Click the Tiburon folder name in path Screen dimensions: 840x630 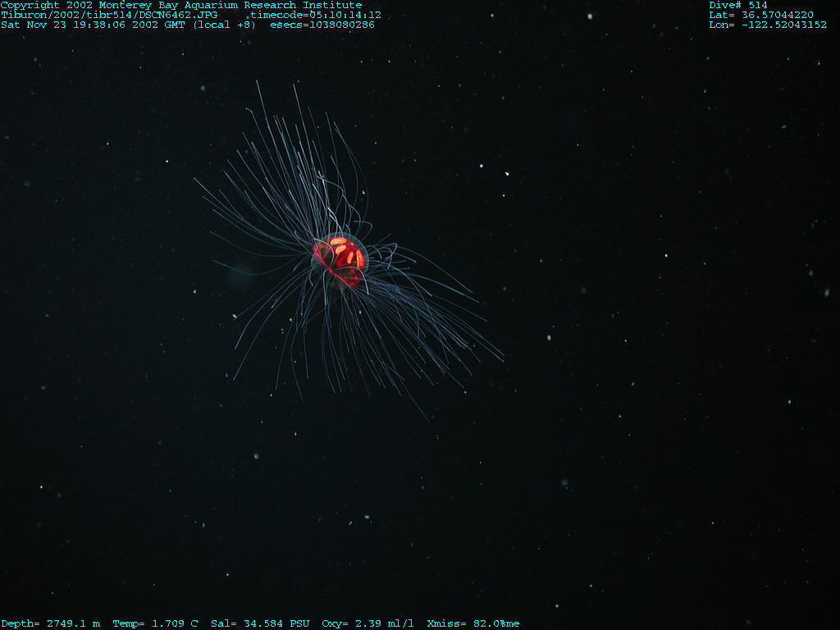click(23, 15)
